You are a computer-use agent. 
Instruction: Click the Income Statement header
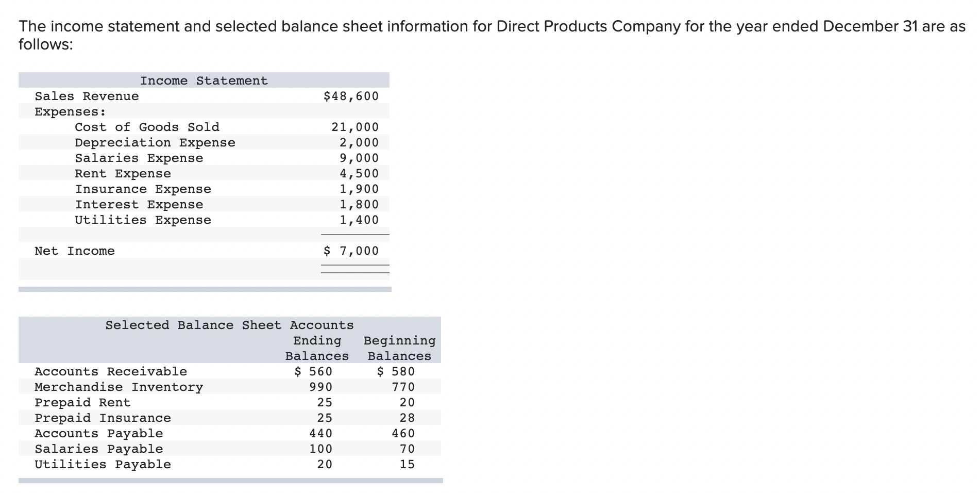[x=204, y=80]
